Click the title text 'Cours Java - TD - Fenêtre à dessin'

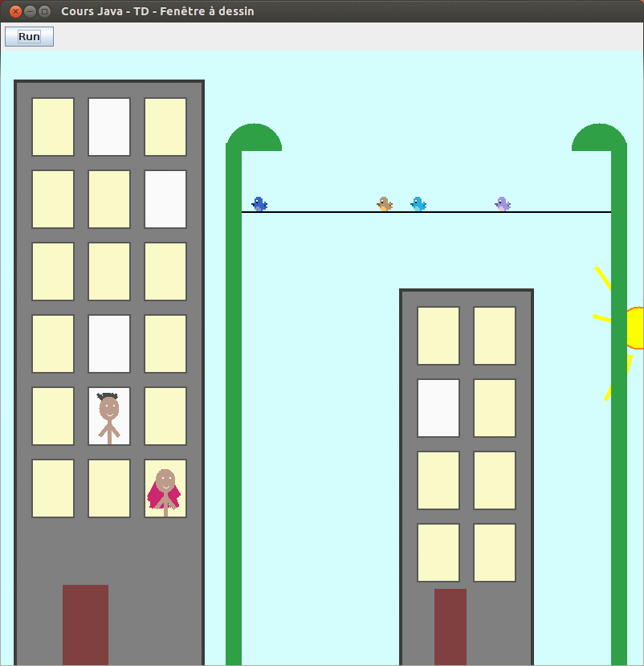tap(157, 11)
